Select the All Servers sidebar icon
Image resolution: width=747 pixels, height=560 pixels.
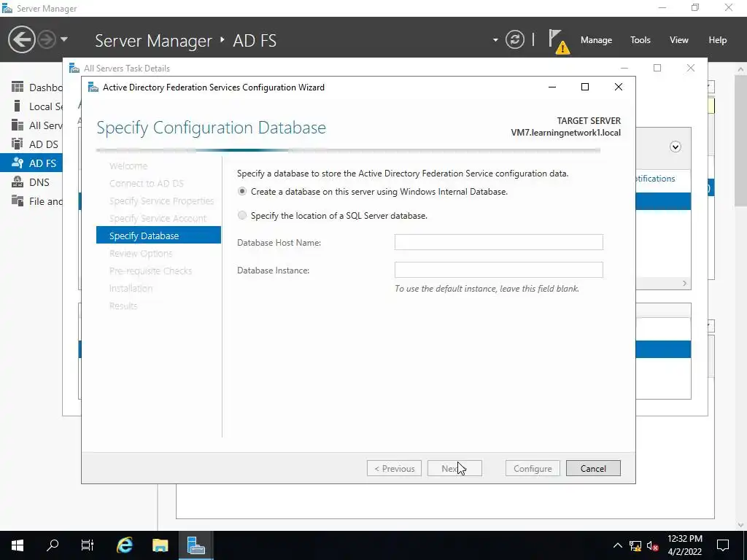click(x=18, y=125)
